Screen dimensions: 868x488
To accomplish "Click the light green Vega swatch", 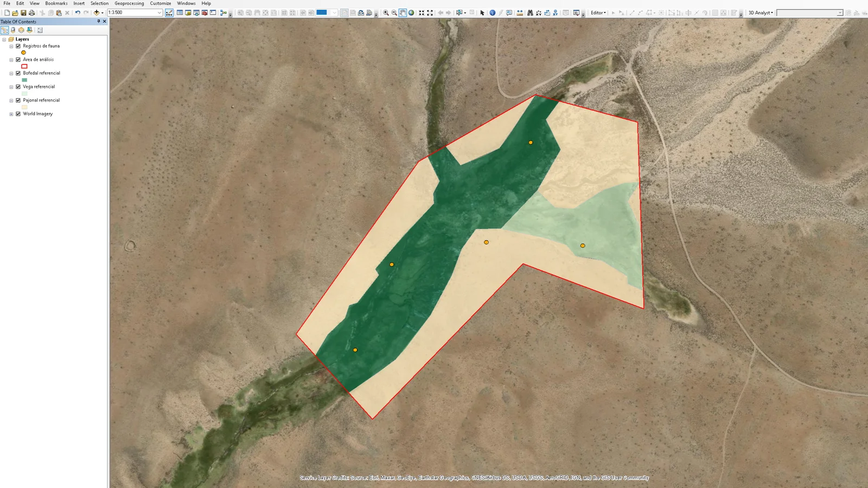I will tap(24, 93).
